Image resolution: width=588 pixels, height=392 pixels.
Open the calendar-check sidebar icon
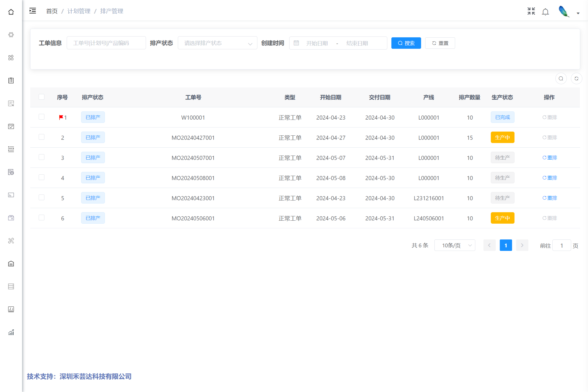(11, 126)
